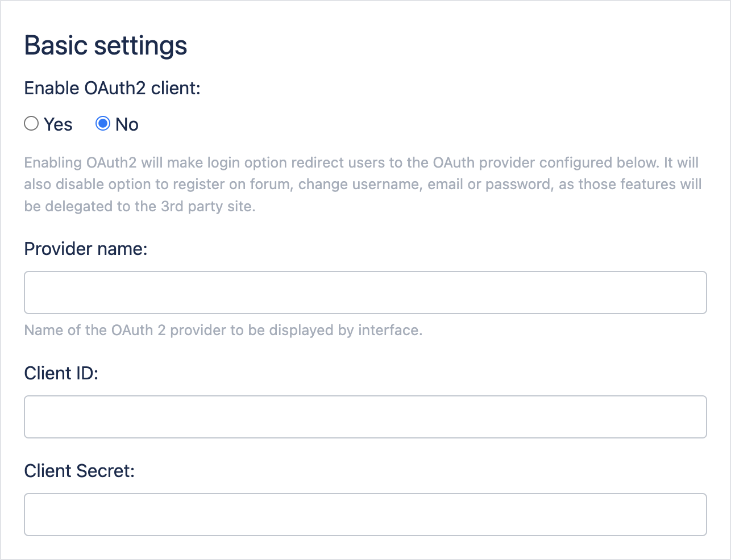Select the "Yes" radio button circle
Image resolution: width=731 pixels, height=560 pixels.
click(x=31, y=124)
